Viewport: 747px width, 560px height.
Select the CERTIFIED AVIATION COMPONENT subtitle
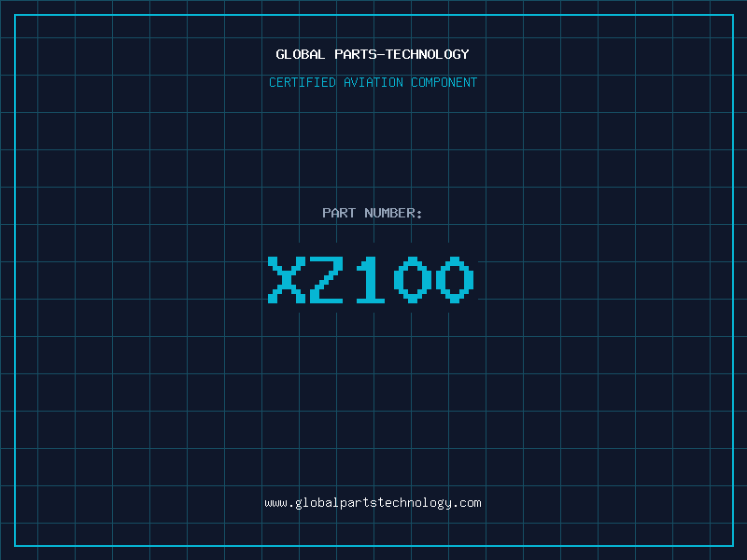tap(373, 82)
